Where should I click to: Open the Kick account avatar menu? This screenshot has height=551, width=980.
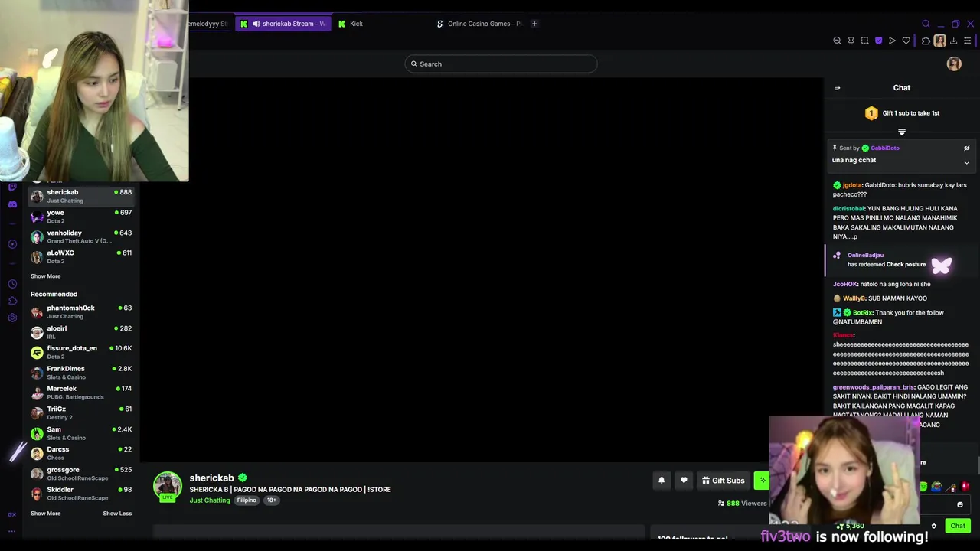[954, 64]
